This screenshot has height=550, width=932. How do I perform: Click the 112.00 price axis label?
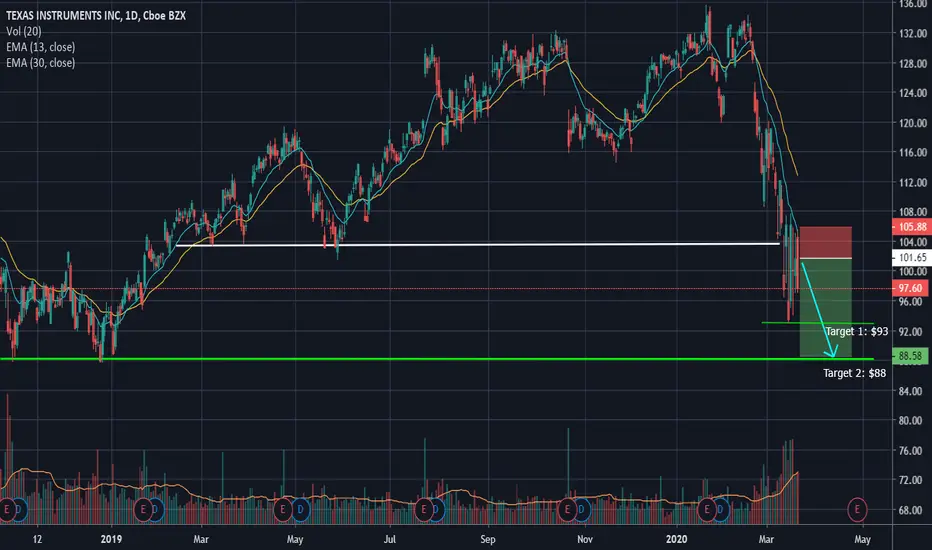913,183
